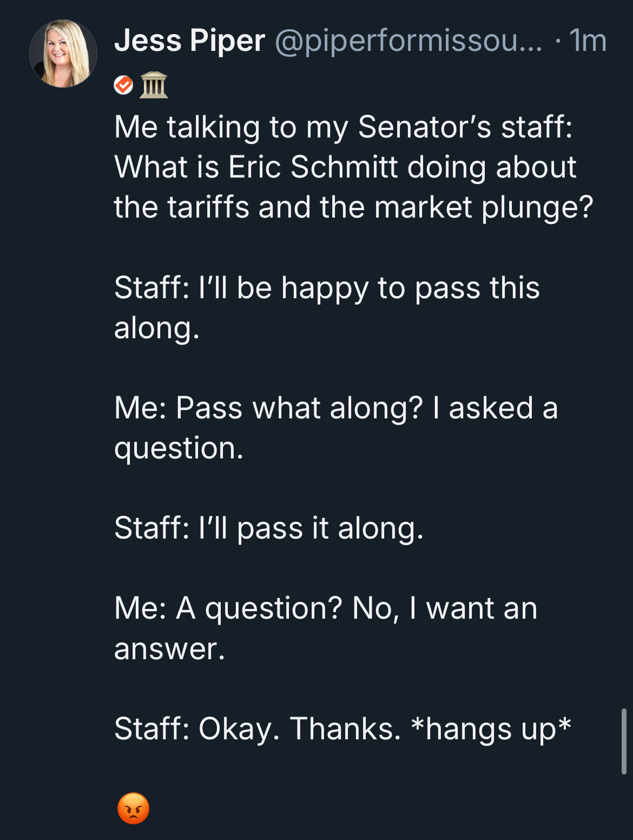
Task: Click the orange verified checkmark badge
Action: [x=124, y=85]
